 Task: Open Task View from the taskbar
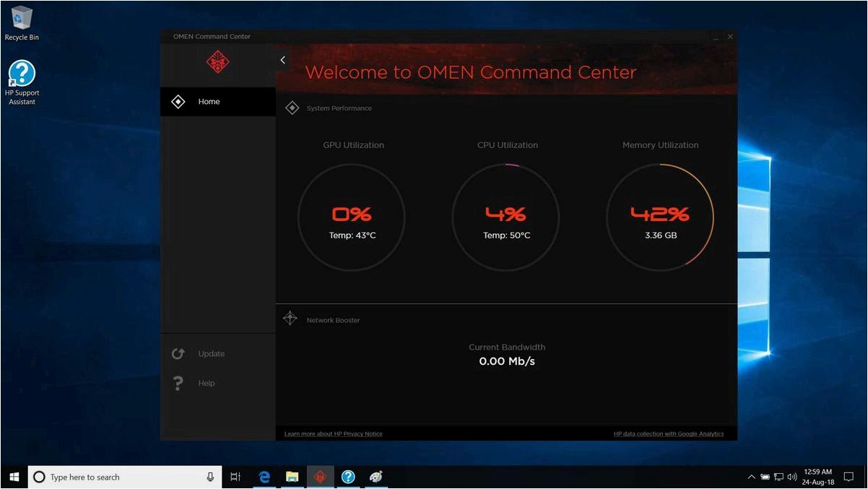point(235,477)
